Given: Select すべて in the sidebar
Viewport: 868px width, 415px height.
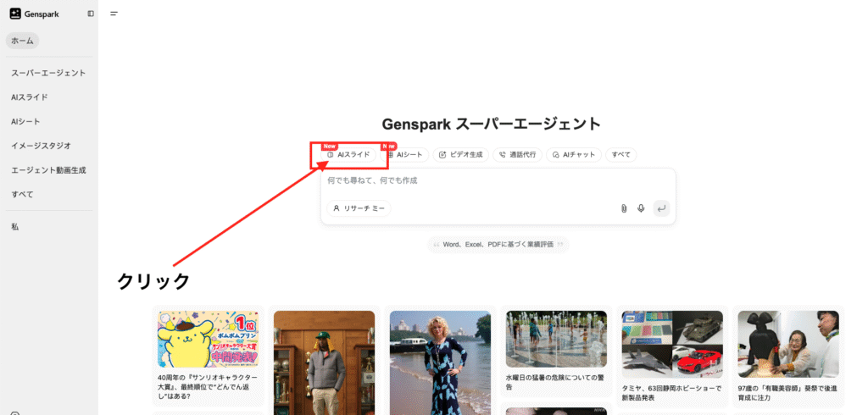Looking at the screenshot, I should tap(23, 195).
